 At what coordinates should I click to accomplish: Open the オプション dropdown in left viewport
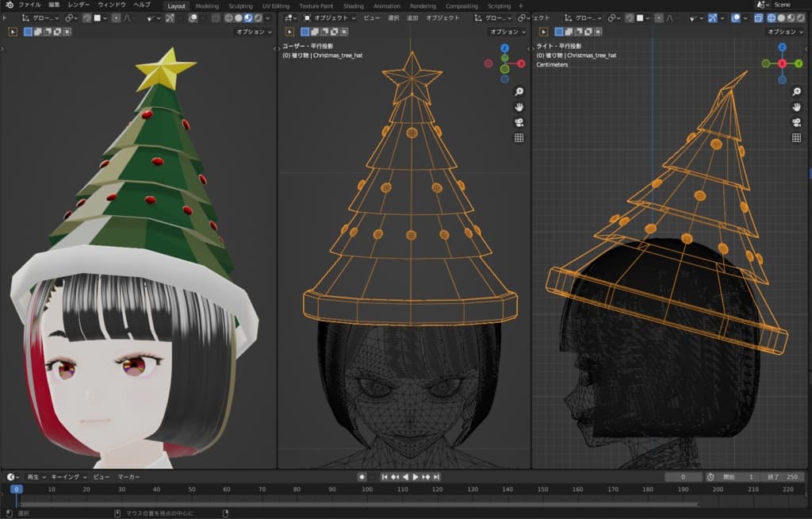[x=253, y=32]
